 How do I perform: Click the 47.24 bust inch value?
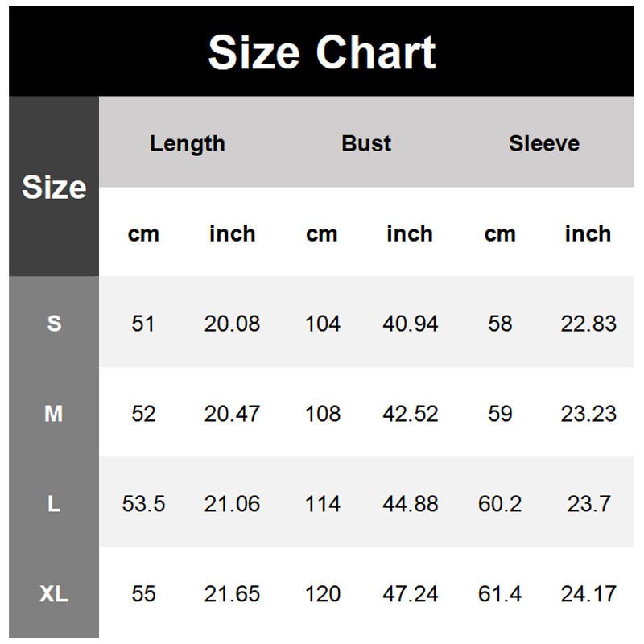click(411, 594)
